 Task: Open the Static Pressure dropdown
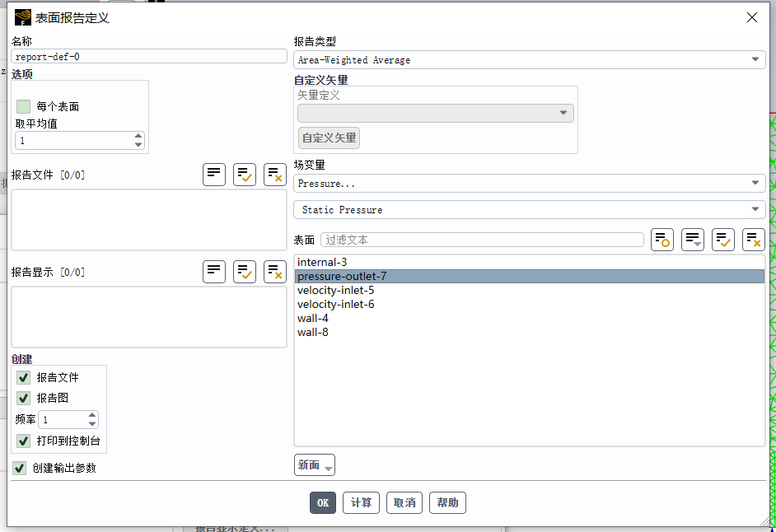pyautogui.click(x=530, y=210)
